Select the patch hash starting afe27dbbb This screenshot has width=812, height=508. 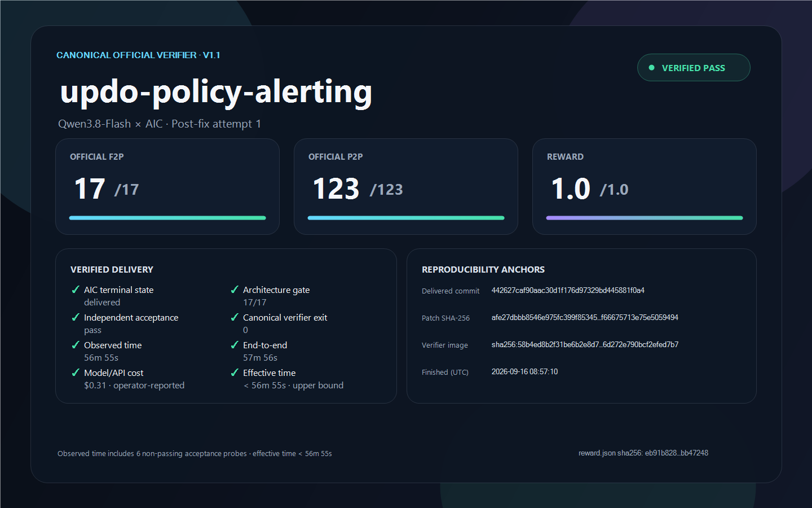click(585, 317)
